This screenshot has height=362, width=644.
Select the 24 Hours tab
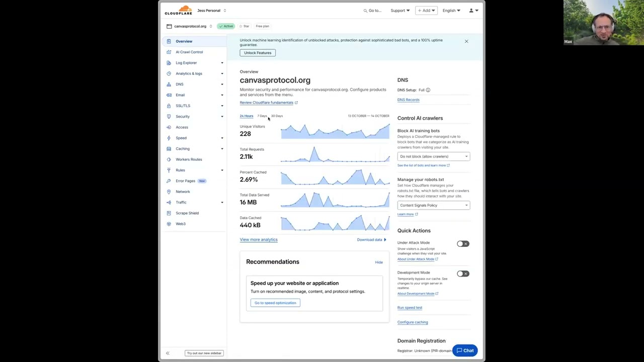click(247, 116)
